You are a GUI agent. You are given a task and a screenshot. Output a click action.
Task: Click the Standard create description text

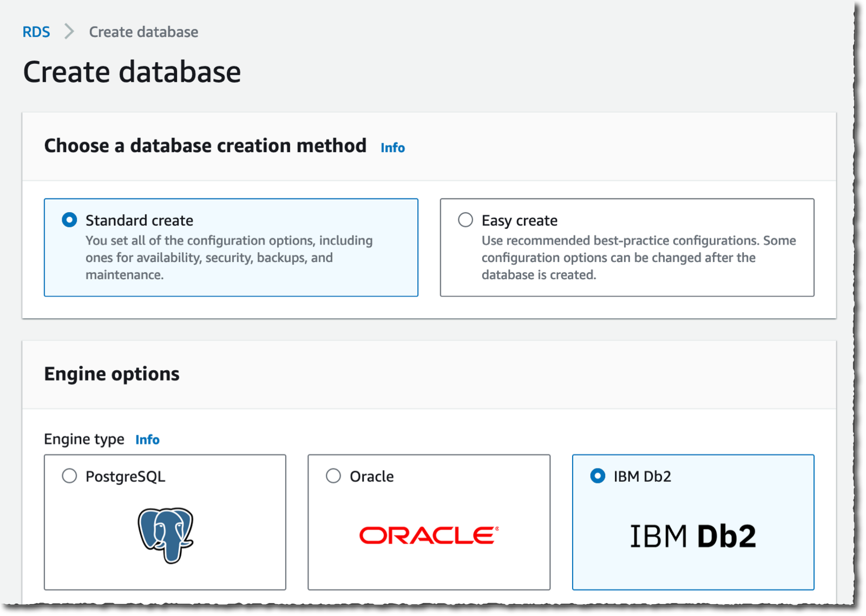point(229,258)
